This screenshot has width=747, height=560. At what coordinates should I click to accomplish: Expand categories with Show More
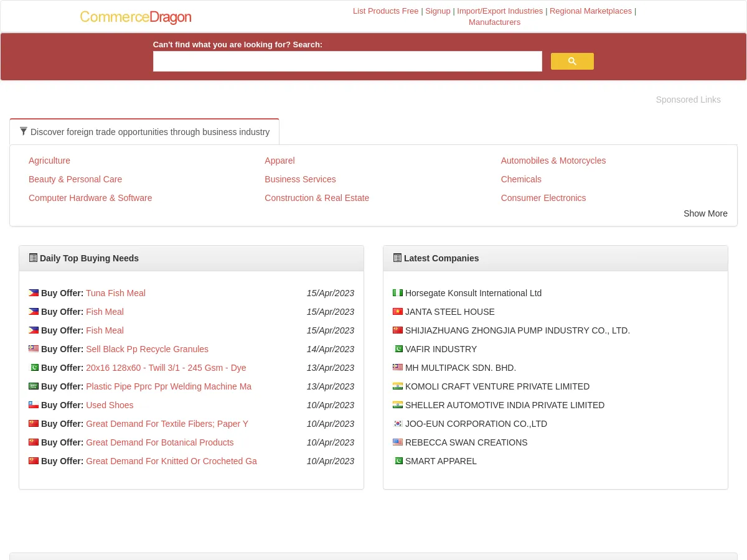pos(705,213)
